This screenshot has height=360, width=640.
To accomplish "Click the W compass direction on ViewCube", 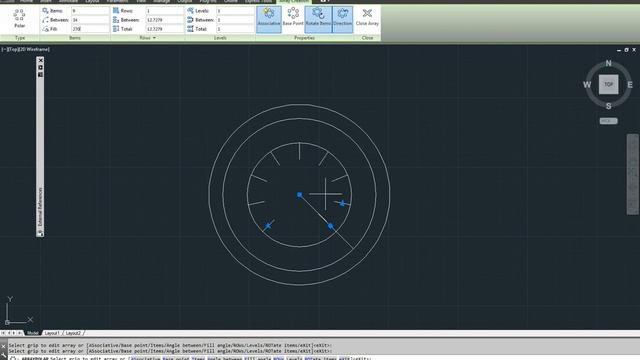I will 587,84.
